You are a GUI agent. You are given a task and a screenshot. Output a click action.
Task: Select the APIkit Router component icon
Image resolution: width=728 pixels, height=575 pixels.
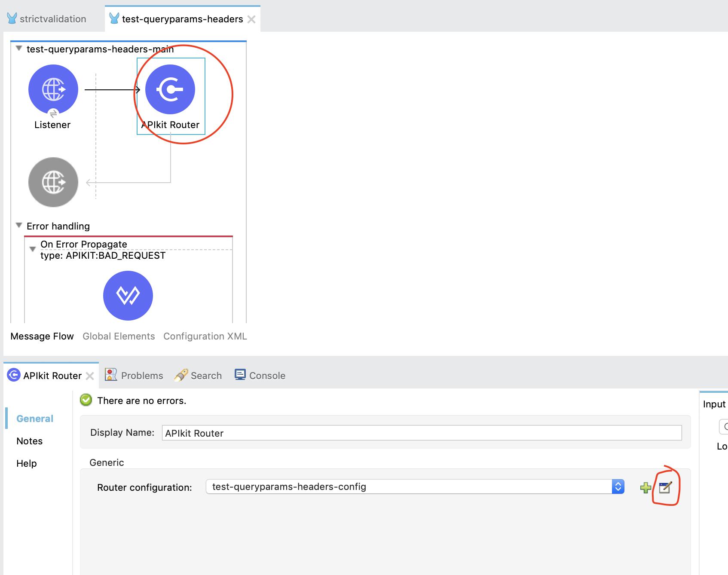(x=170, y=89)
